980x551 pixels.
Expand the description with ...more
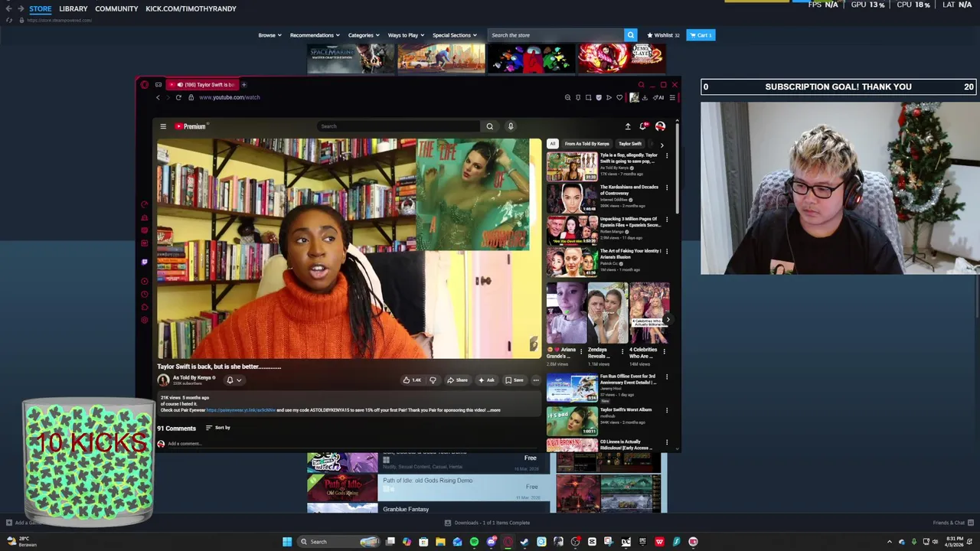(x=494, y=410)
